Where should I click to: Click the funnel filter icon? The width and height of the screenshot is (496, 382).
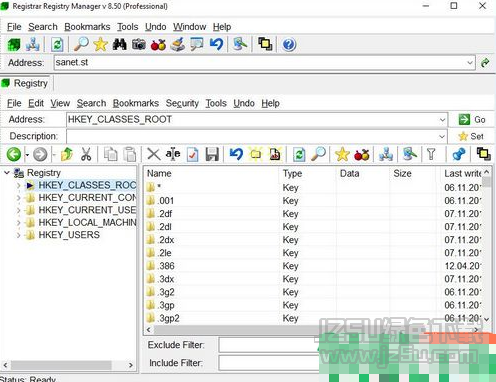point(431,154)
